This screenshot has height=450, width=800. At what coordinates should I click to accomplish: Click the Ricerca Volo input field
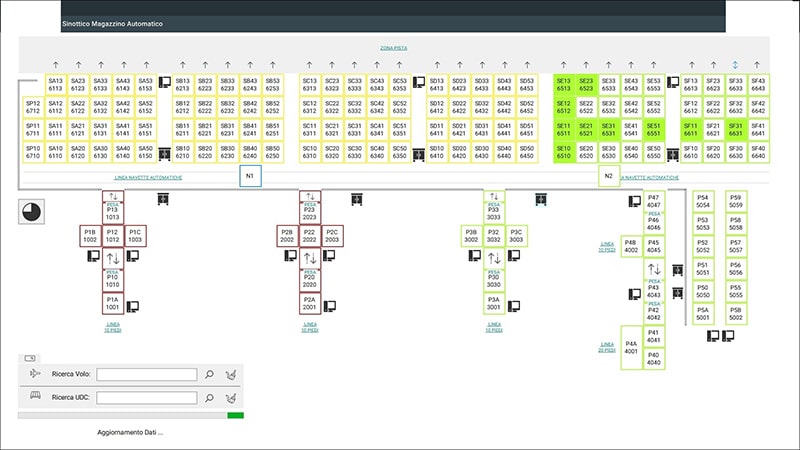pos(146,375)
